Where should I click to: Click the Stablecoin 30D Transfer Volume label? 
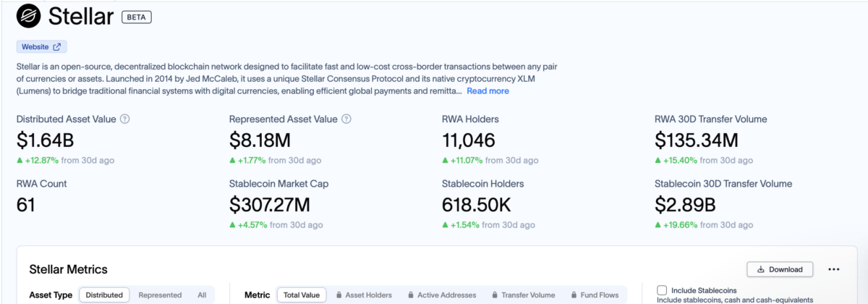coord(723,184)
